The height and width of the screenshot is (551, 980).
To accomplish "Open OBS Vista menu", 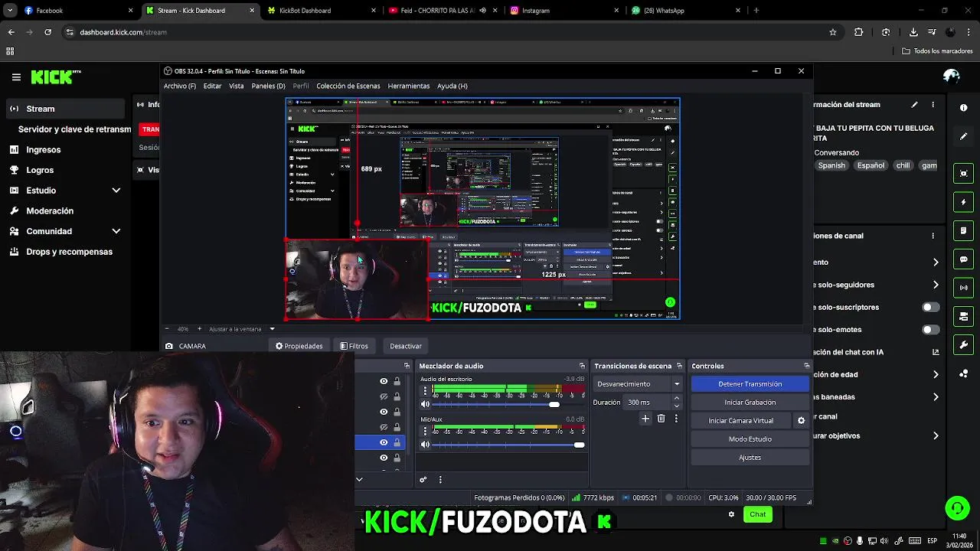I will coord(236,86).
